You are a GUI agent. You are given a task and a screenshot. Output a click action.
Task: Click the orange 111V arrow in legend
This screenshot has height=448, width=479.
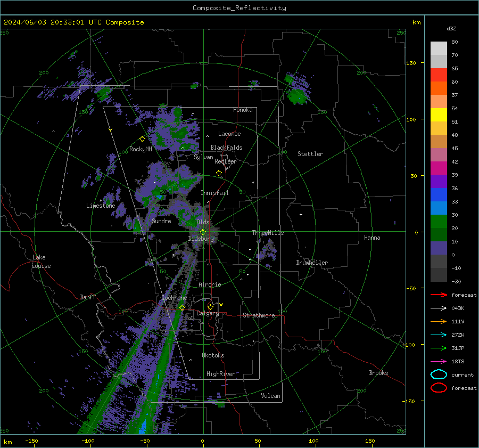click(439, 321)
